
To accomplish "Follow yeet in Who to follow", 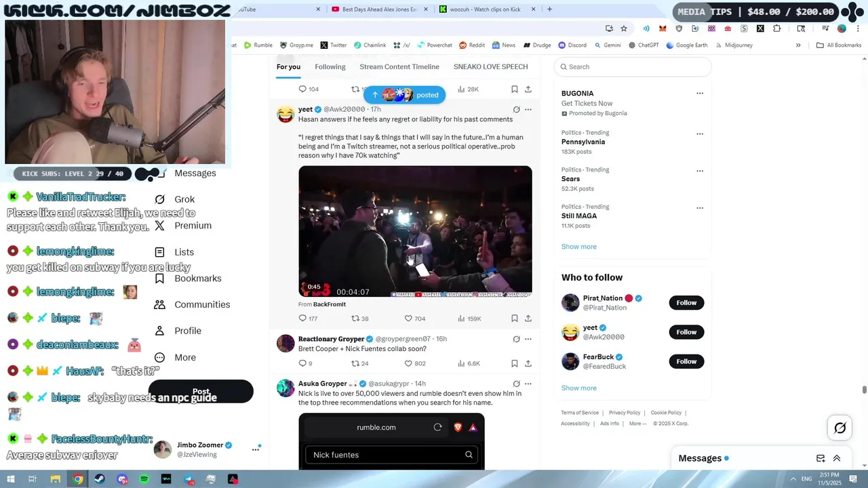I will tap(686, 332).
